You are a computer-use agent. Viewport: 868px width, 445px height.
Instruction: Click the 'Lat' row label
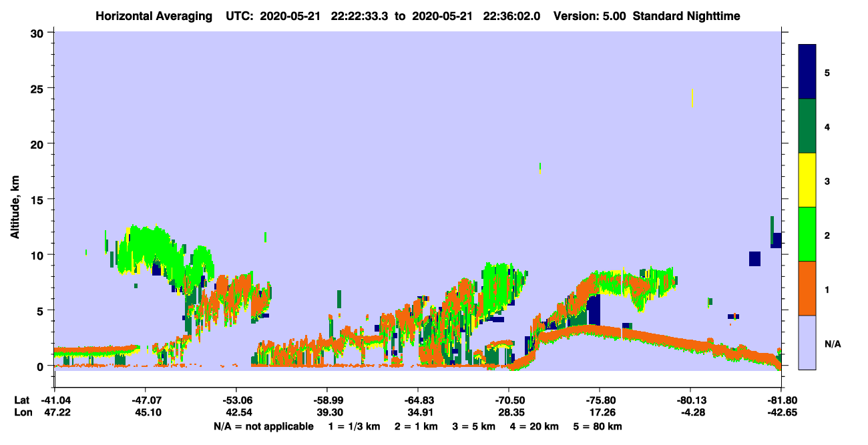[21, 400]
